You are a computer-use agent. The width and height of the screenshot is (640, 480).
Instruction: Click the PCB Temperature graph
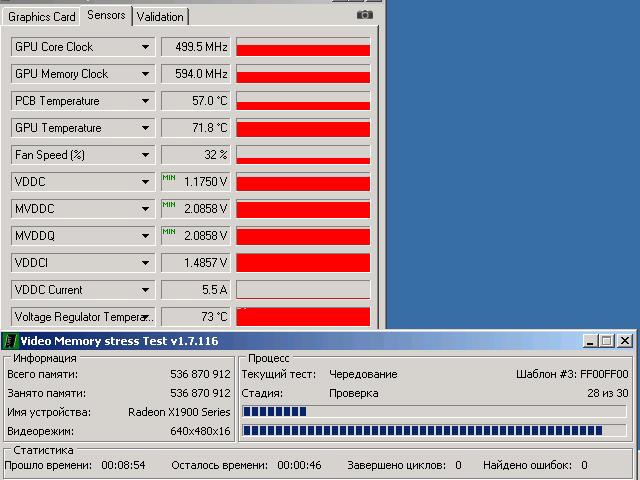(303, 101)
